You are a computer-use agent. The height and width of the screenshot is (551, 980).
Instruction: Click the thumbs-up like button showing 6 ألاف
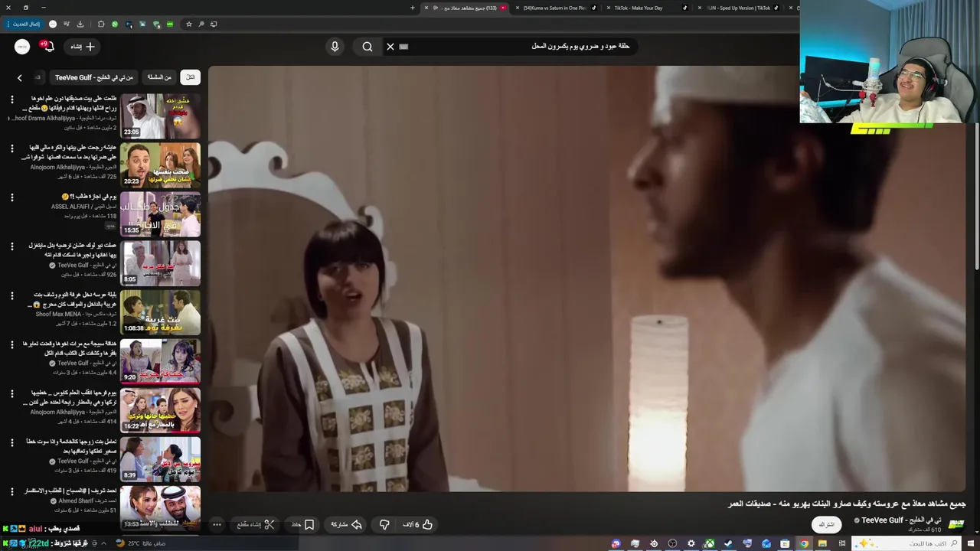click(419, 524)
